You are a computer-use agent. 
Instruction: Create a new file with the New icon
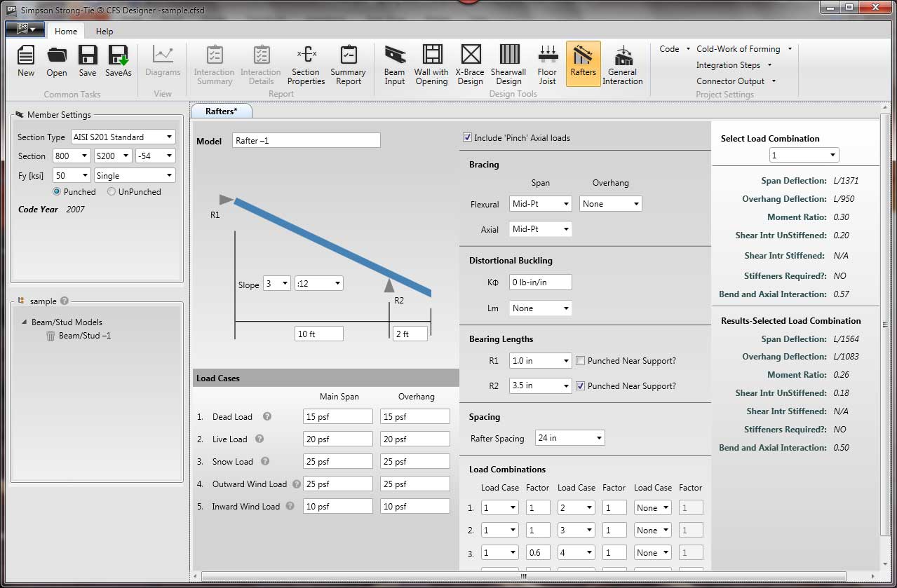pos(25,63)
